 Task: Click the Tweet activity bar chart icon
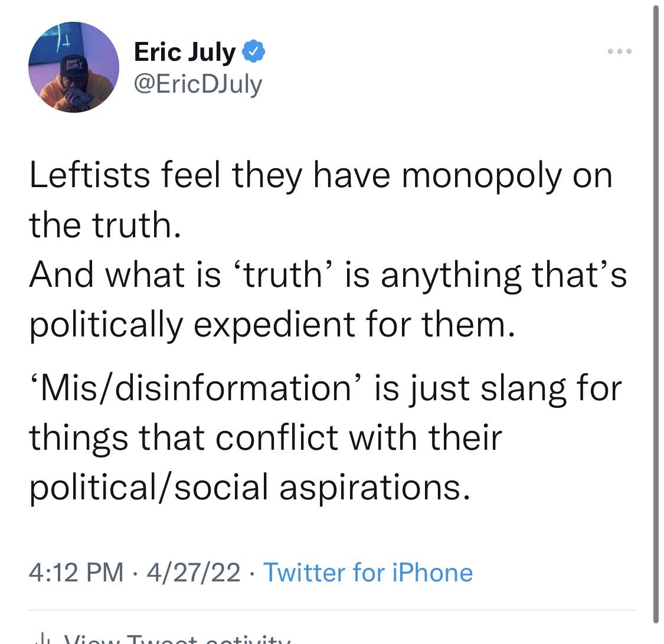tap(42, 639)
